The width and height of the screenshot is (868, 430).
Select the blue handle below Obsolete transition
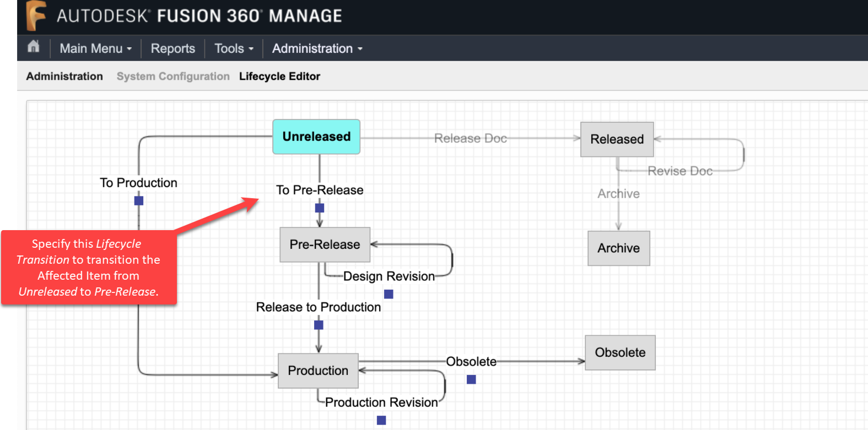(x=471, y=379)
